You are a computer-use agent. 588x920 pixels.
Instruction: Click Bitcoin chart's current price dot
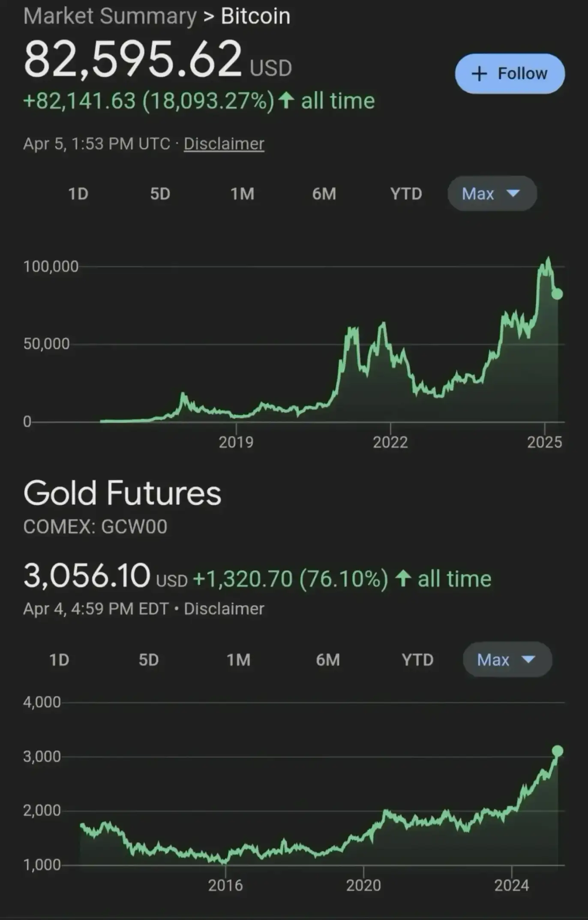pyautogui.click(x=557, y=294)
